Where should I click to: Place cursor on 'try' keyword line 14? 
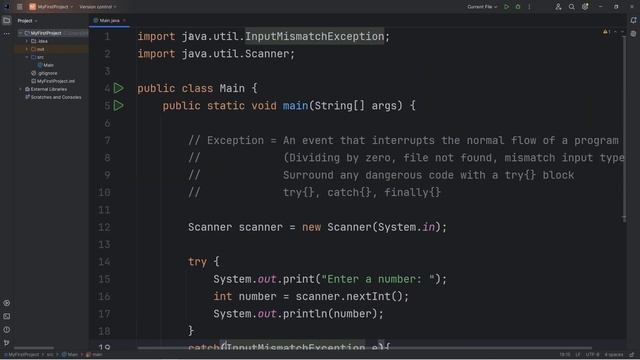(198, 262)
